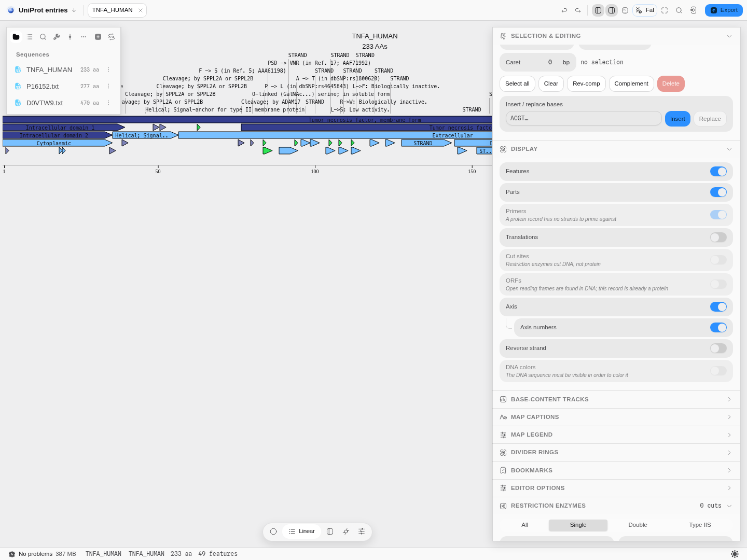Expand the Editor Options section
Viewport: 747px width, 560px height.
click(616, 488)
